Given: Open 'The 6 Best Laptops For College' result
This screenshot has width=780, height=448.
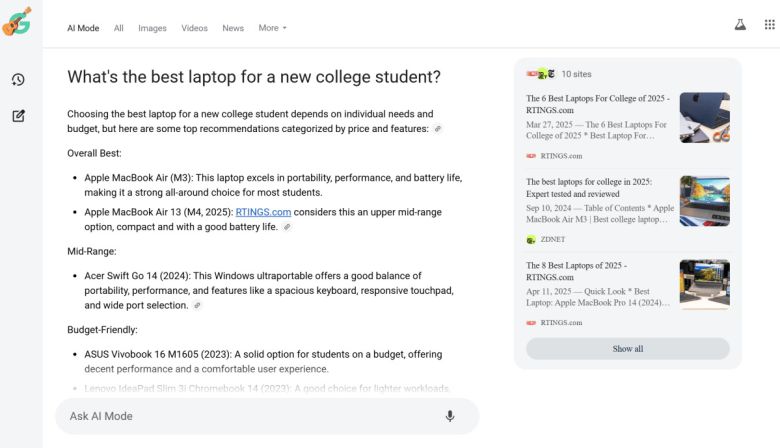Looking at the screenshot, I should [x=598, y=104].
